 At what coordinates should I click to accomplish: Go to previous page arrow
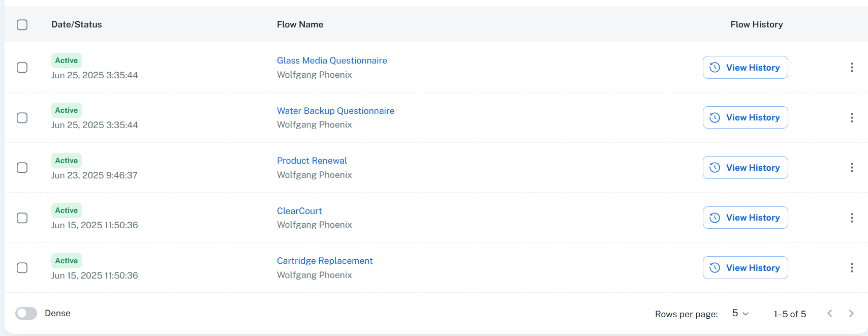[x=829, y=314]
